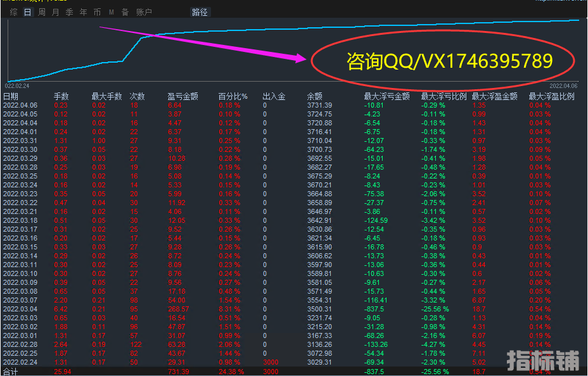Click the 百分比% column header
Viewport: 588px width, 376px height.
[233, 96]
